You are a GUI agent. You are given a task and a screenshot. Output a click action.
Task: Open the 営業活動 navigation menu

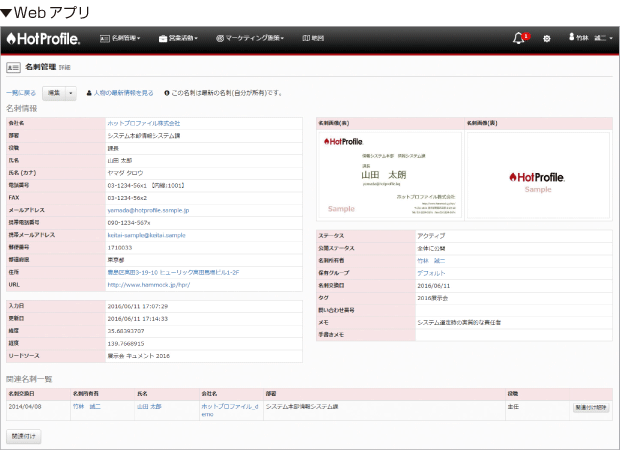(x=178, y=38)
